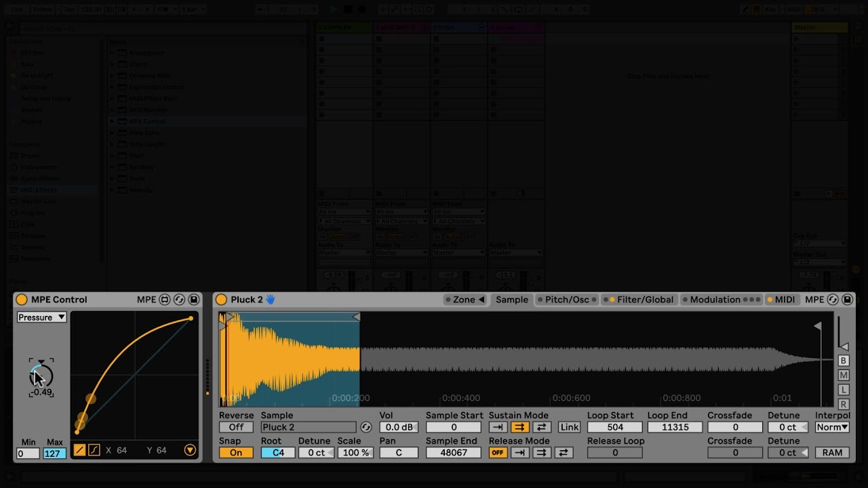Select Sustain Mode loop forward icon

point(519,427)
